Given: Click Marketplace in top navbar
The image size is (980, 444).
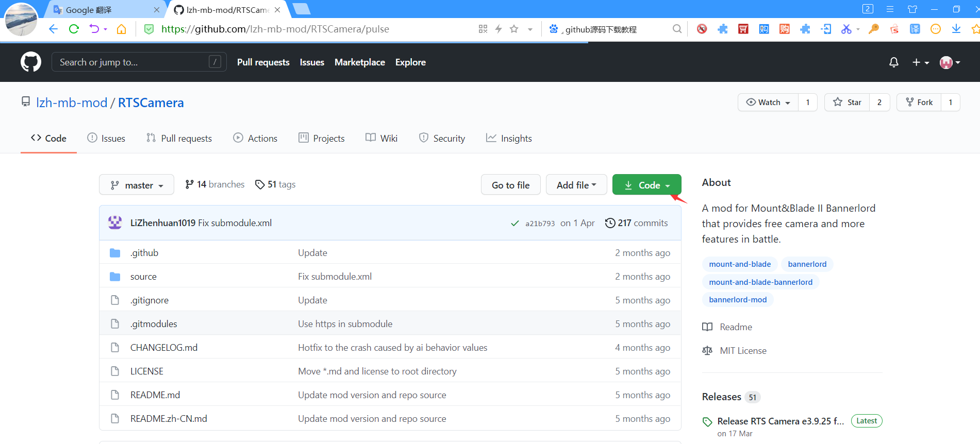Looking at the screenshot, I should pyautogui.click(x=360, y=62).
